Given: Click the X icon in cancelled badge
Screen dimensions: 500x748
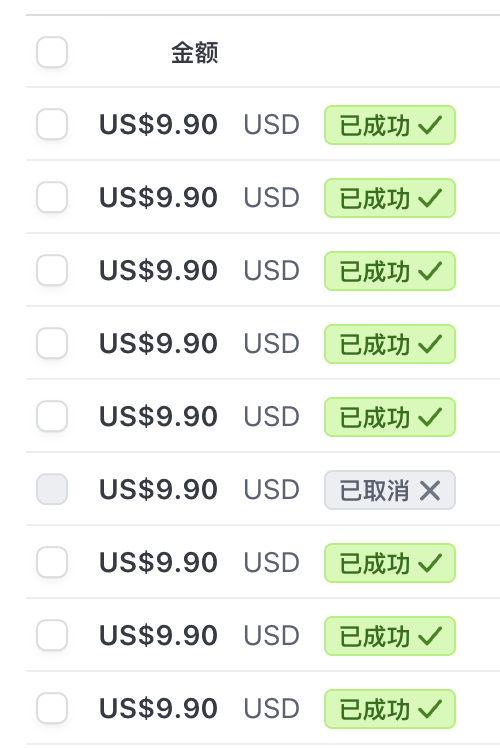Looking at the screenshot, I should pyautogui.click(x=430, y=490).
